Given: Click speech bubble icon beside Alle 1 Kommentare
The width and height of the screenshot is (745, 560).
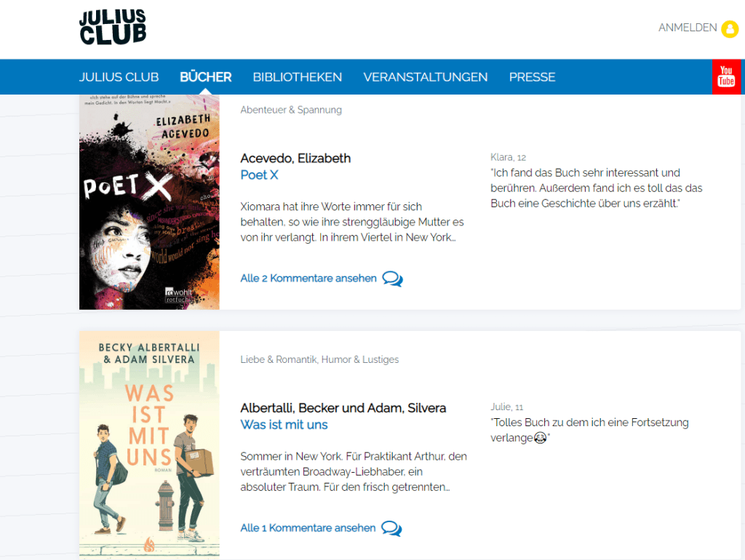Looking at the screenshot, I should coord(391,528).
